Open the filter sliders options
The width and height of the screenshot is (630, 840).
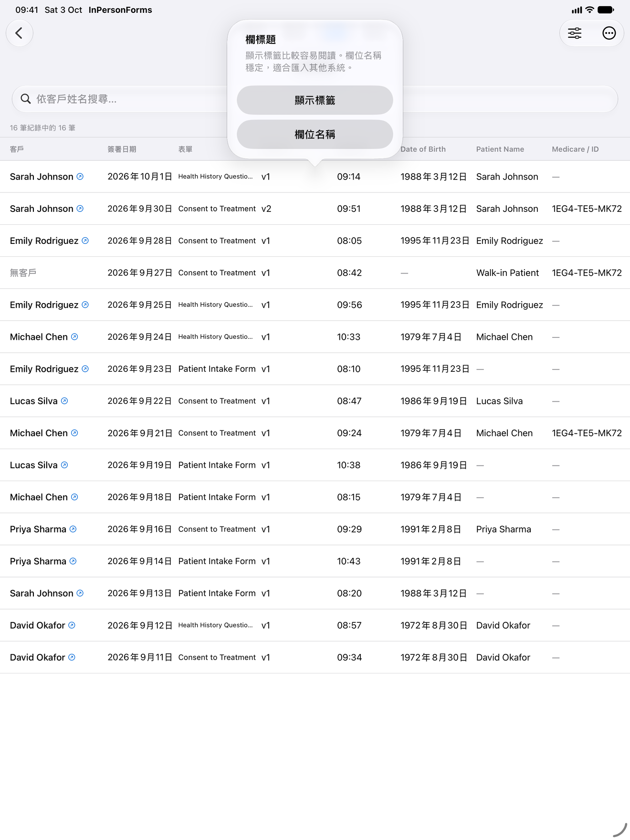pyautogui.click(x=575, y=33)
